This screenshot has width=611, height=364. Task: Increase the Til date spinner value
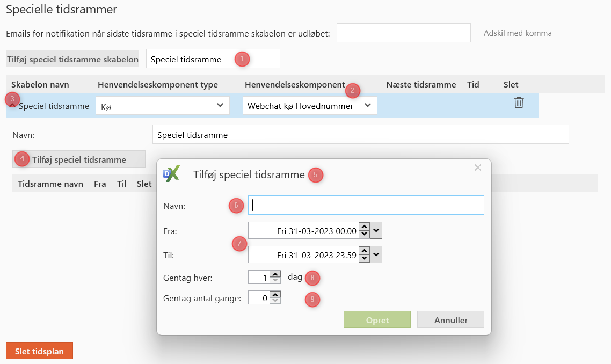click(x=365, y=251)
